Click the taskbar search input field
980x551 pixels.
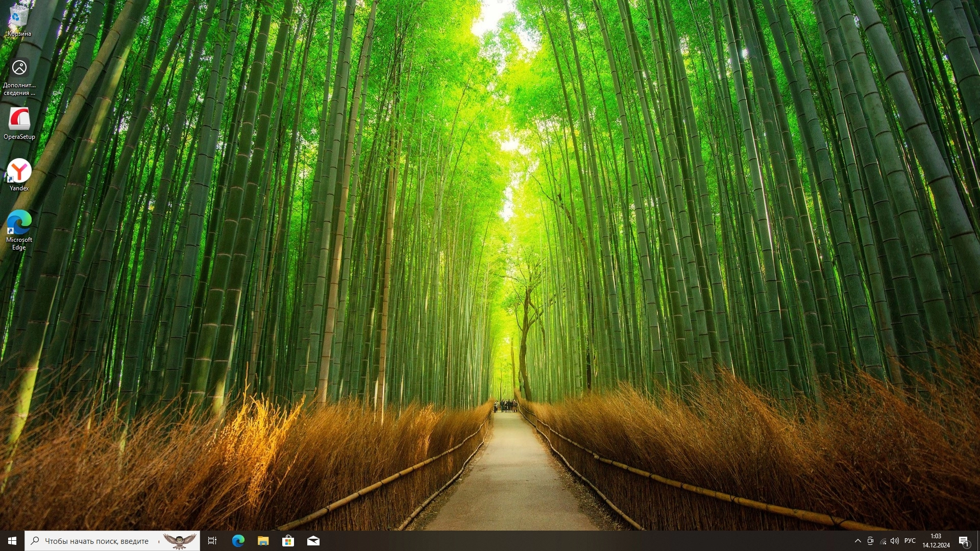[96, 541]
